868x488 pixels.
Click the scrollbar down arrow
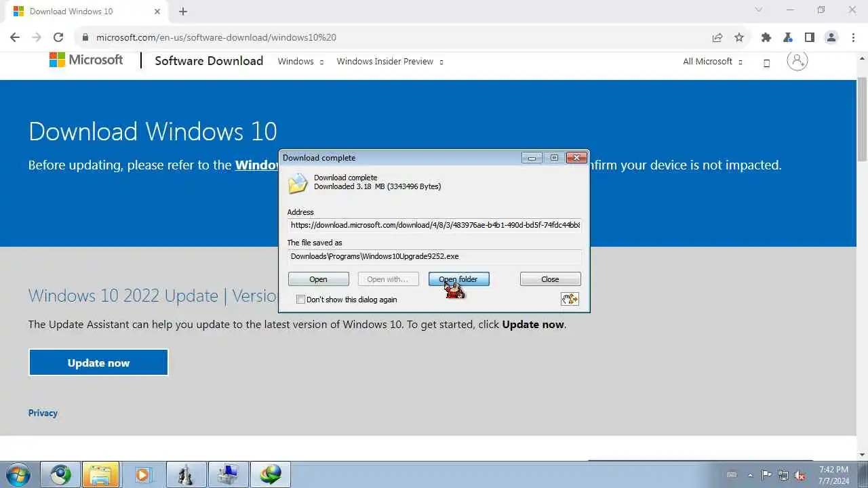[863, 454]
